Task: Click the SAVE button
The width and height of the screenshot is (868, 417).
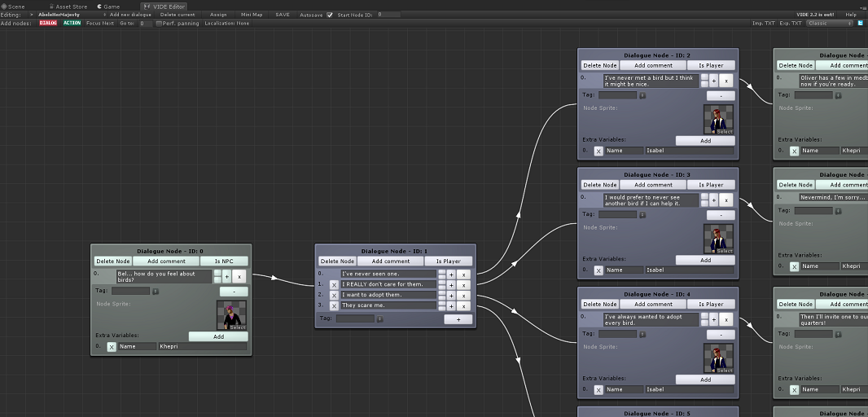Action: point(283,15)
